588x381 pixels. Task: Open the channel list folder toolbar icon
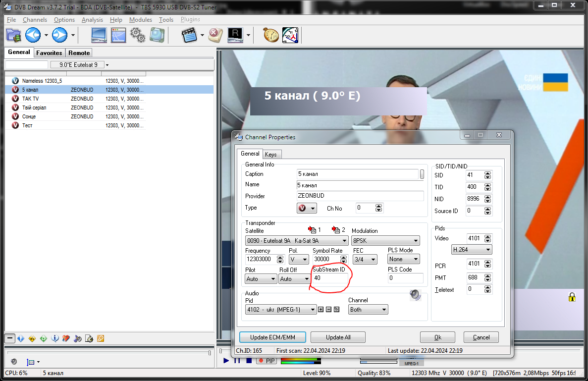pyautogui.click(x=14, y=35)
